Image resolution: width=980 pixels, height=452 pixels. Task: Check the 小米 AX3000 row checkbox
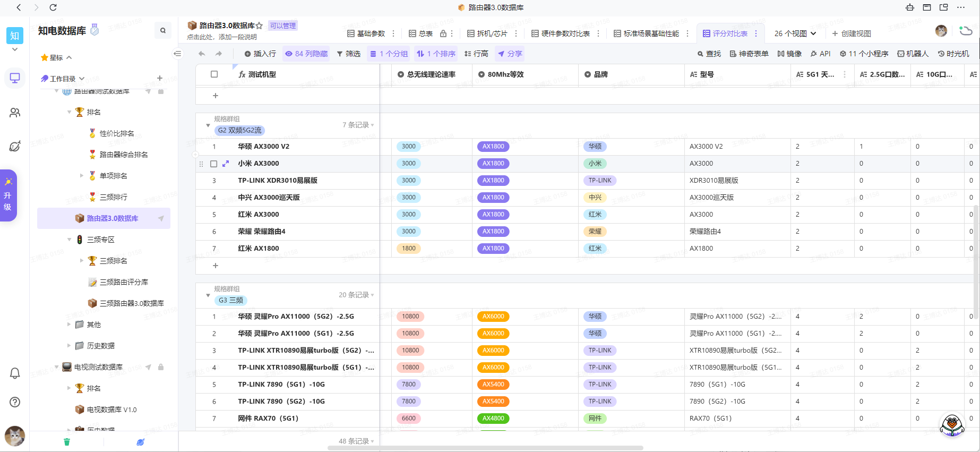[214, 164]
